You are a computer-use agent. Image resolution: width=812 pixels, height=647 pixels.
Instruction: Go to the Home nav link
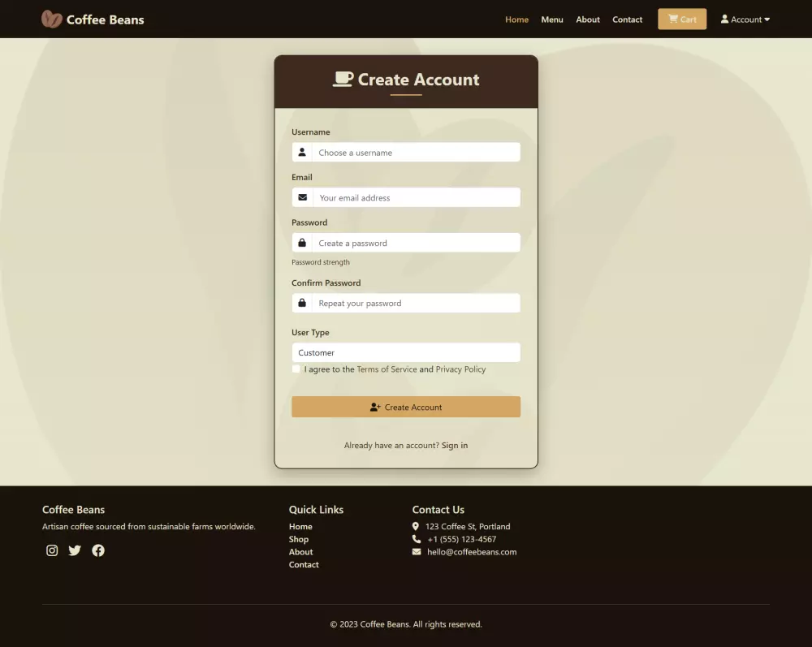coord(516,19)
